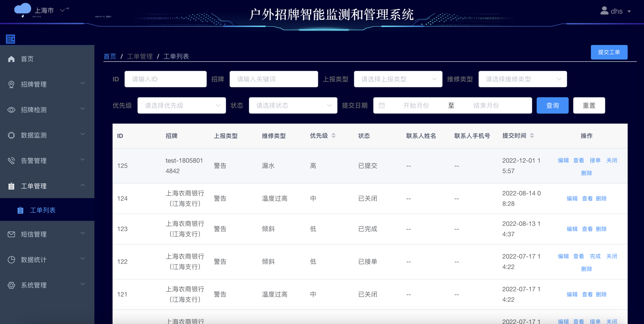The height and width of the screenshot is (324, 644).
Task: Click 完成 for order 122
Action: [595, 256]
